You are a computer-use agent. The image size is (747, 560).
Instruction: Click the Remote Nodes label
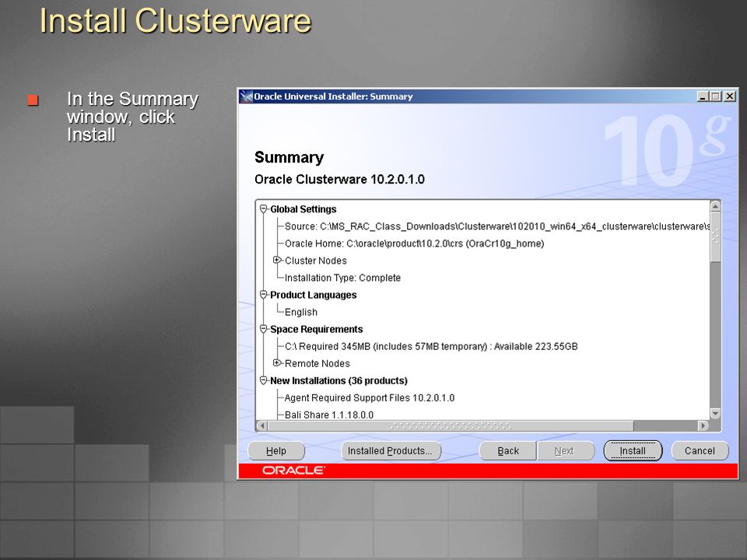317,363
